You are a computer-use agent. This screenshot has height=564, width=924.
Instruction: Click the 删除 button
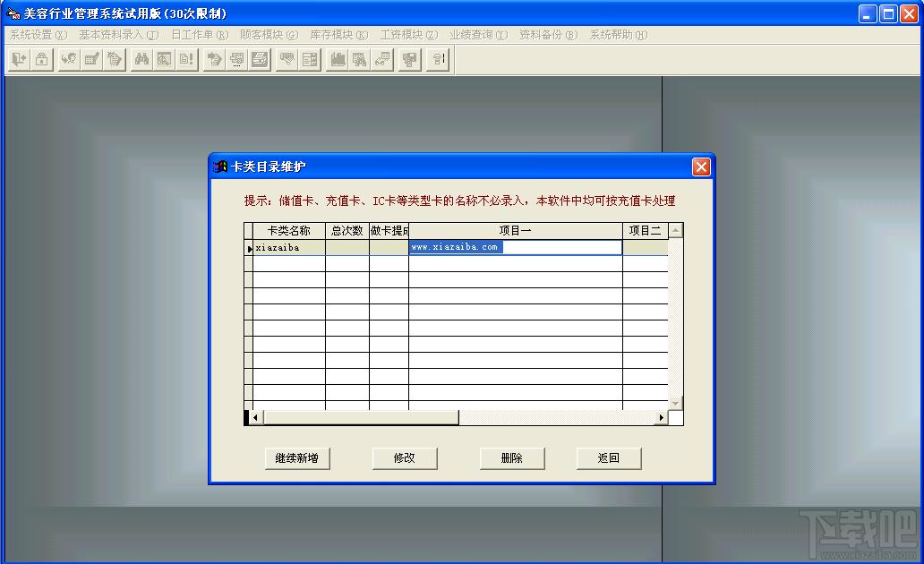pos(512,458)
